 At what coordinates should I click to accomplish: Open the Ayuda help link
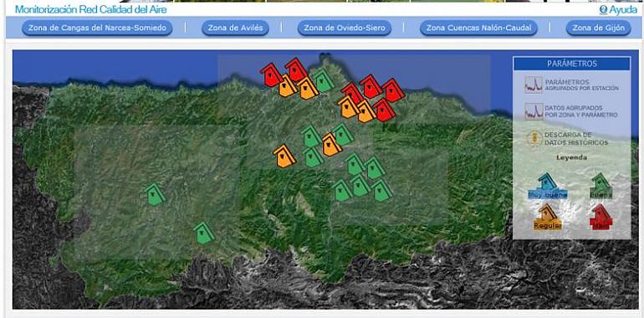point(618,10)
